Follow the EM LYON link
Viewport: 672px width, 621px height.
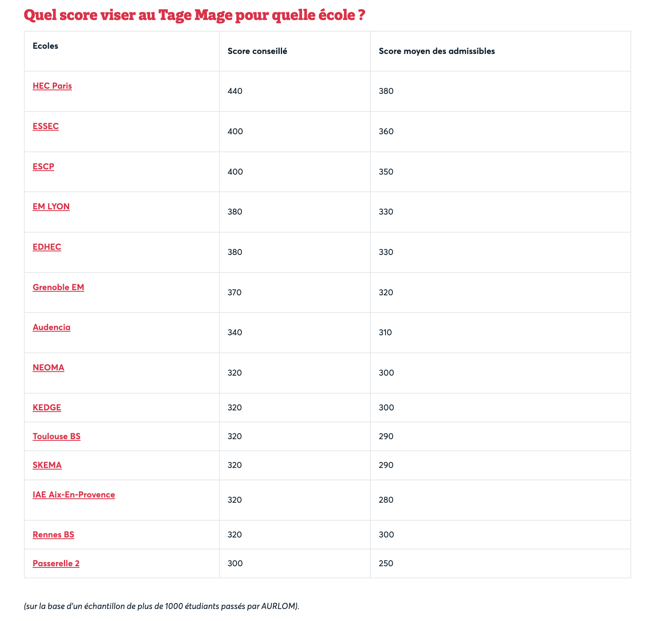pyautogui.click(x=51, y=207)
